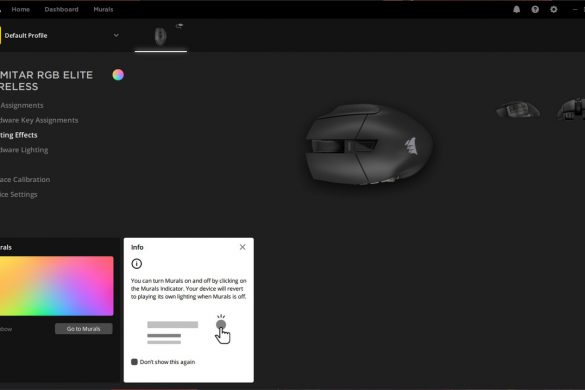
Task: Select the Lighting Effects section
Action: pyautogui.click(x=19, y=135)
